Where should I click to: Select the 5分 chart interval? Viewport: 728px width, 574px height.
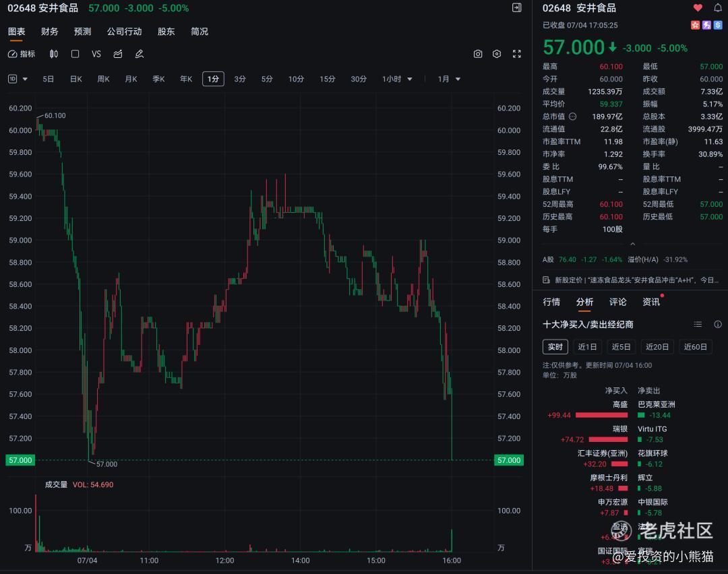267,79
